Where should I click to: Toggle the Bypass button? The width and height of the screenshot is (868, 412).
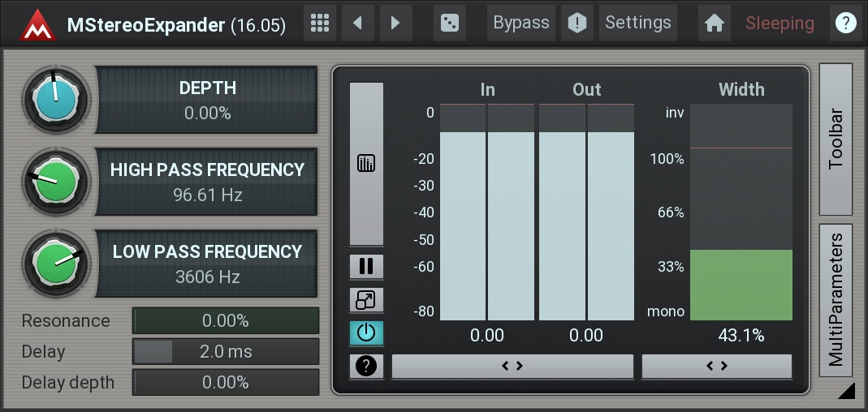(x=521, y=23)
